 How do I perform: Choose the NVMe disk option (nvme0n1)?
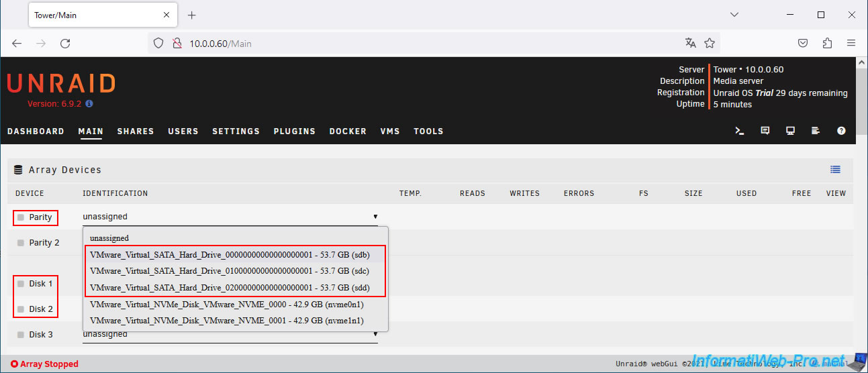(226, 304)
